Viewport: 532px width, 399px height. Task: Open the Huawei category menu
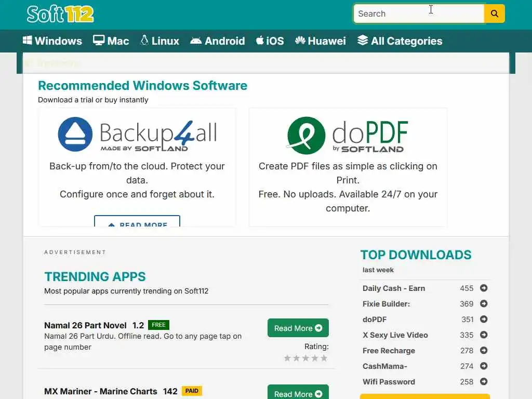click(320, 41)
